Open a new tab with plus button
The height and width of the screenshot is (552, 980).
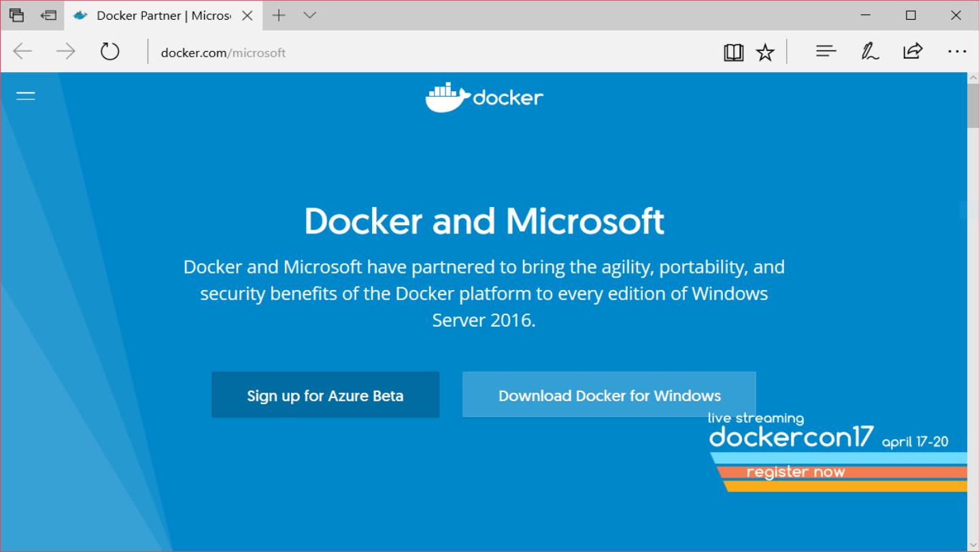pyautogui.click(x=279, y=15)
